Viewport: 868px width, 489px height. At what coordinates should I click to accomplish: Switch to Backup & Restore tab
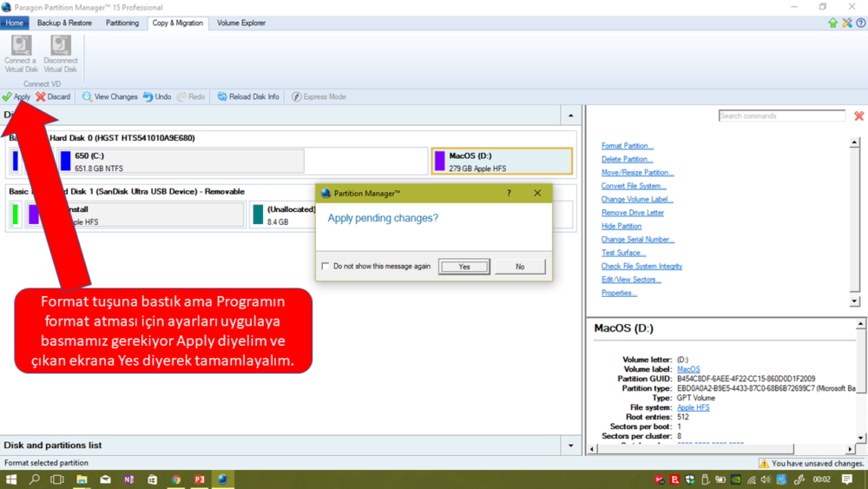point(64,23)
